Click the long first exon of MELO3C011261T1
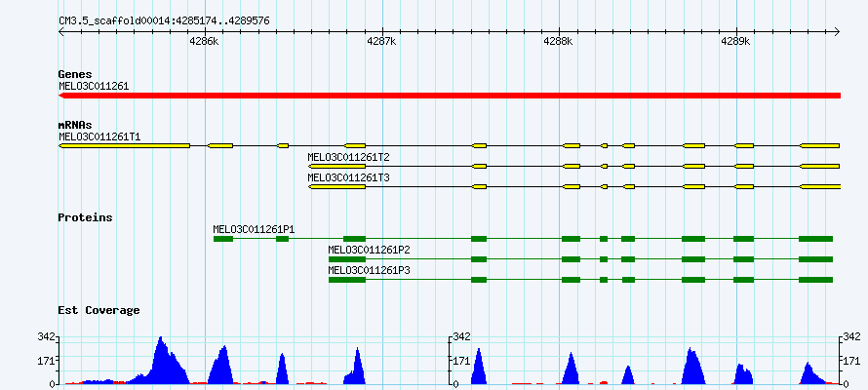The width and height of the screenshot is (868, 390). pyautogui.click(x=125, y=145)
